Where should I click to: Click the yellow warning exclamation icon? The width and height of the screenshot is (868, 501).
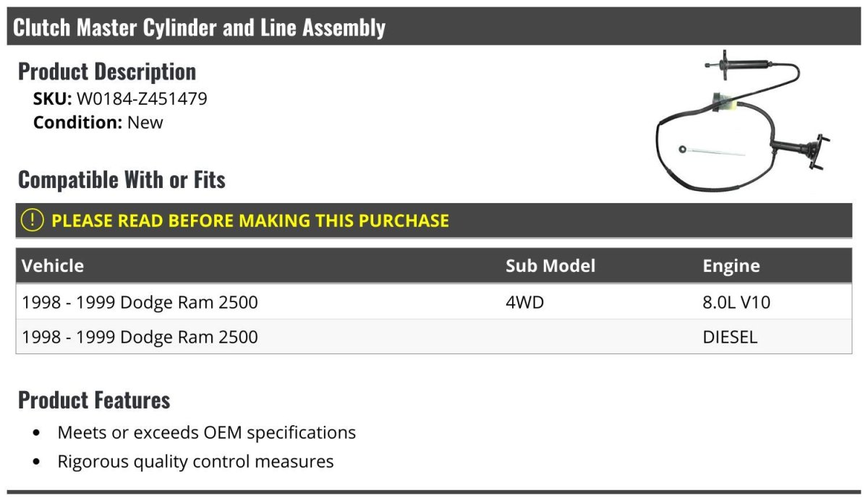tap(33, 220)
